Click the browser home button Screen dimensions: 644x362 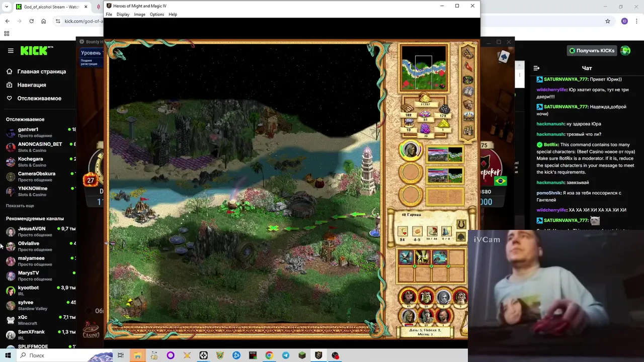click(43, 21)
